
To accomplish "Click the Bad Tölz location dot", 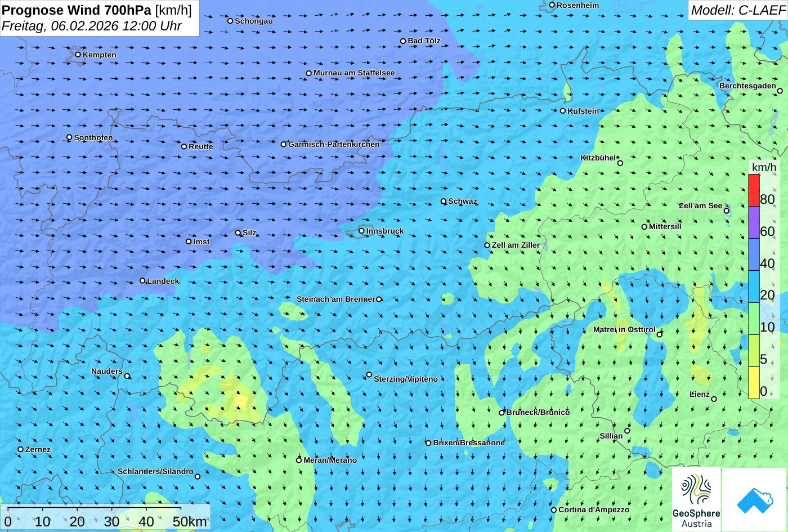I will (x=403, y=41).
